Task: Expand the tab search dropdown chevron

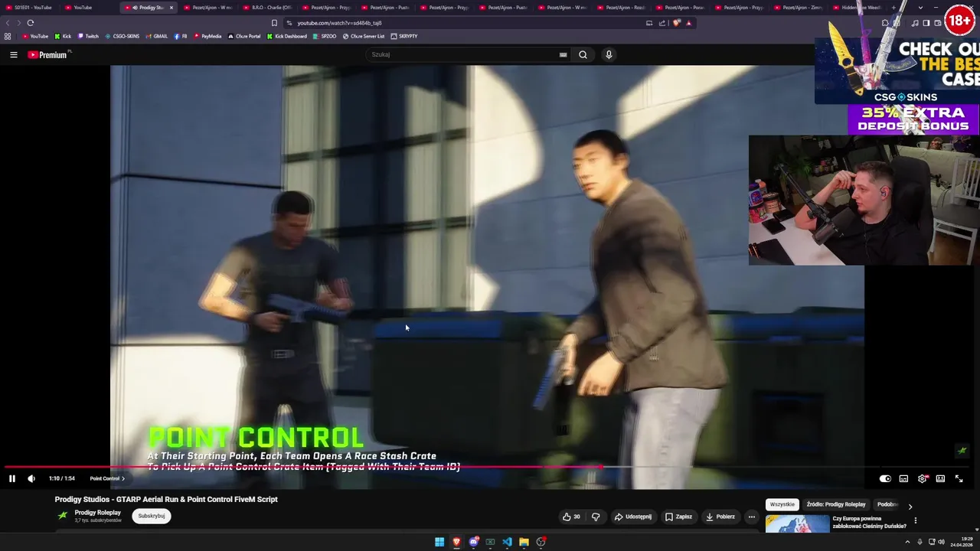Action: coord(920,8)
